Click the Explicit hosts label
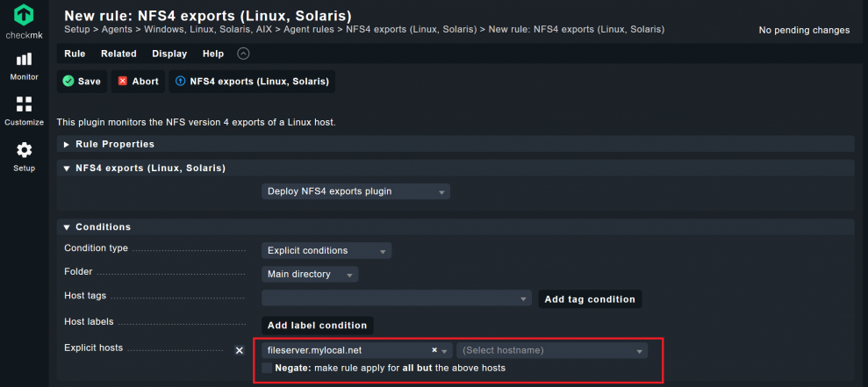The width and height of the screenshot is (868, 387). click(x=94, y=348)
